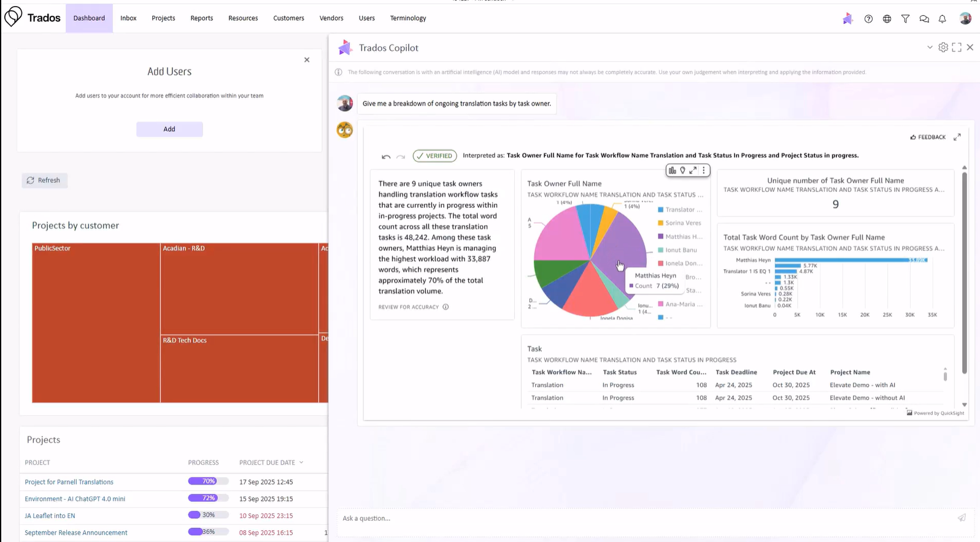The width and height of the screenshot is (980, 542).
Task: Click the info icon next to Review for Accuracy
Action: (x=446, y=307)
